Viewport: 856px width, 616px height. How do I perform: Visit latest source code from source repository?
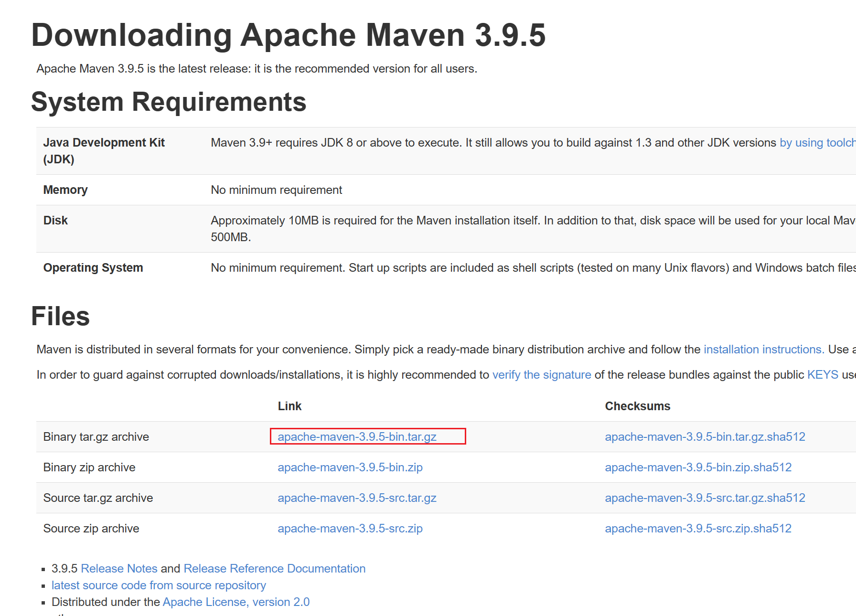159,585
